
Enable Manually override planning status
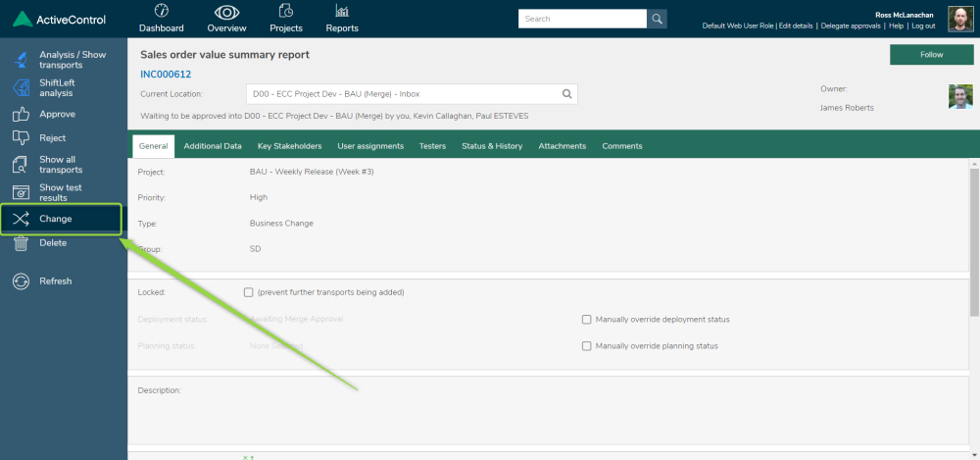pos(586,346)
